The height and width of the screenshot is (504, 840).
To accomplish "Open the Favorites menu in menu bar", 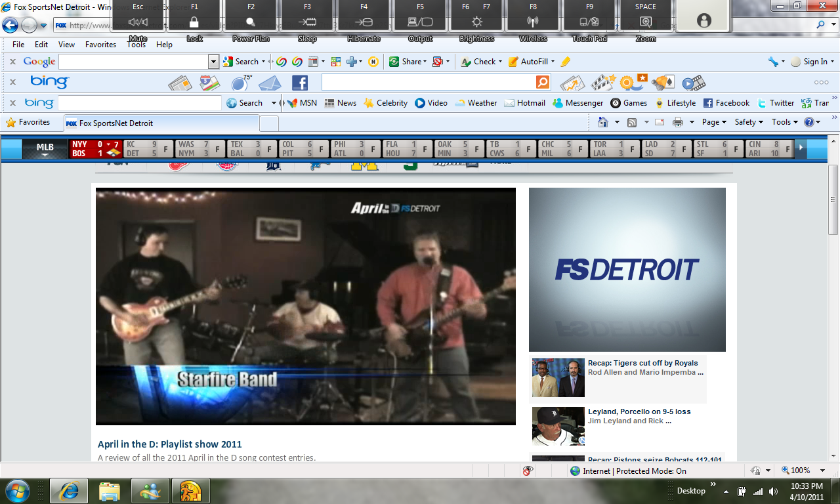I will [100, 45].
